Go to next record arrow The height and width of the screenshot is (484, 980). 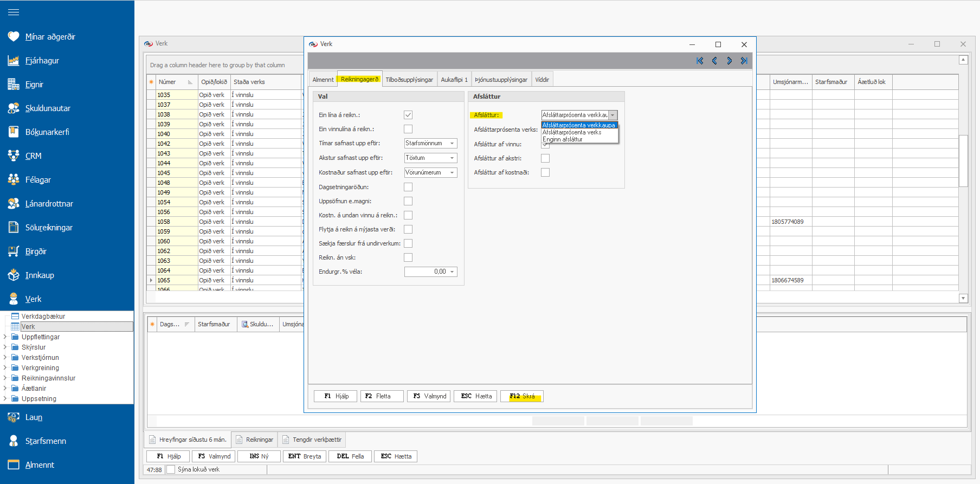pyautogui.click(x=730, y=61)
